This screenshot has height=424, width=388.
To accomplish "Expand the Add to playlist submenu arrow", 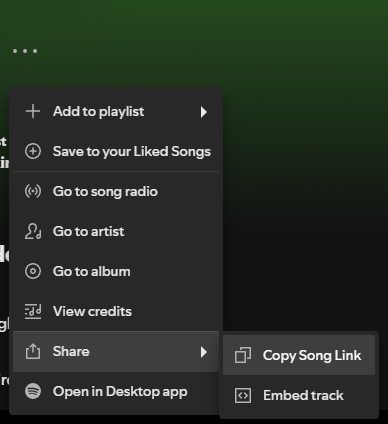I will point(203,112).
